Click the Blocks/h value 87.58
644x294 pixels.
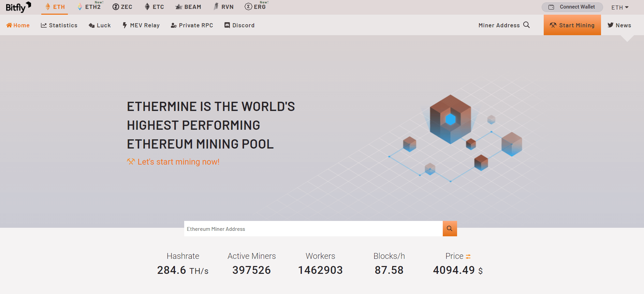pyautogui.click(x=389, y=270)
